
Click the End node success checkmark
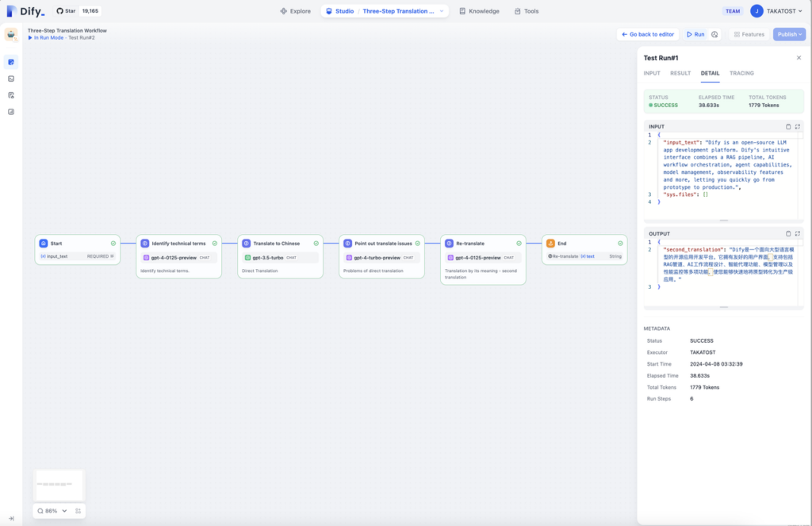coord(620,243)
